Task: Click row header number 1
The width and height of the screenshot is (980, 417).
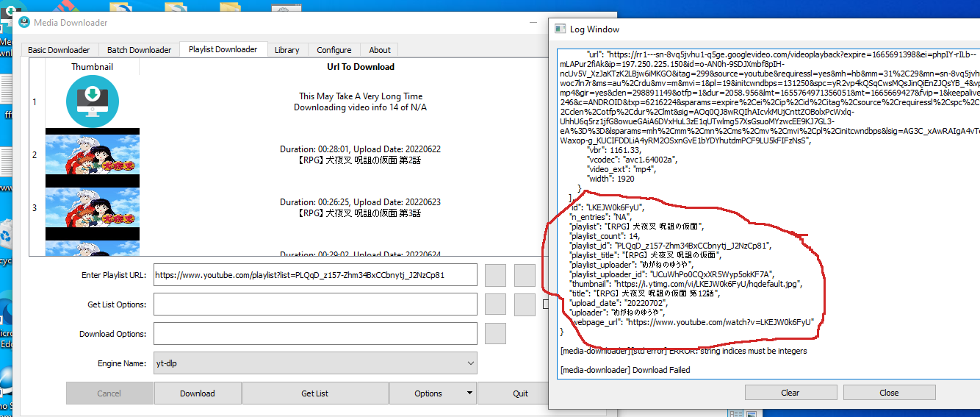Action: tap(35, 102)
